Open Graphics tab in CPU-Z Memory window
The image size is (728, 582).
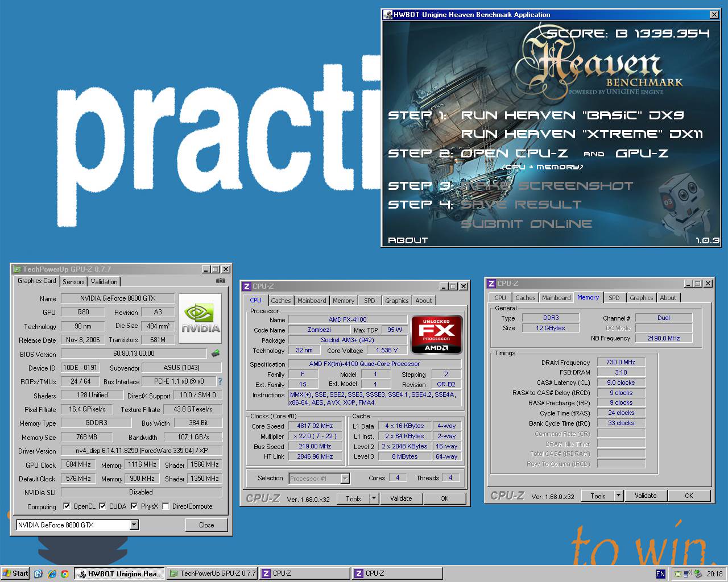point(642,298)
